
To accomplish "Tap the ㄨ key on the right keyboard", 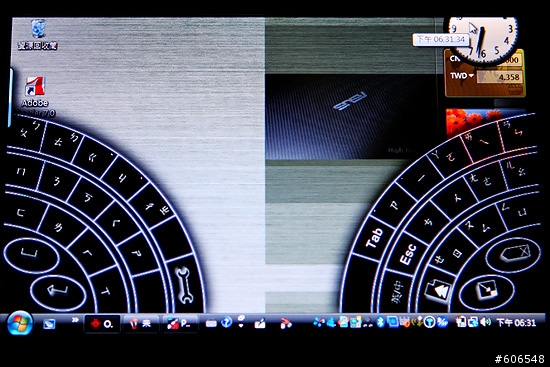I will (457, 198).
